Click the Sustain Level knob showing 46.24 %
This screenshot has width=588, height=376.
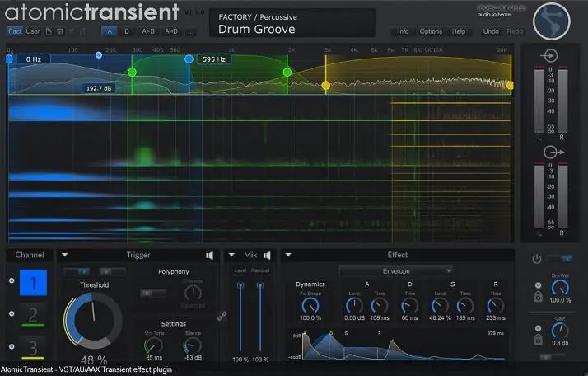(440, 306)
